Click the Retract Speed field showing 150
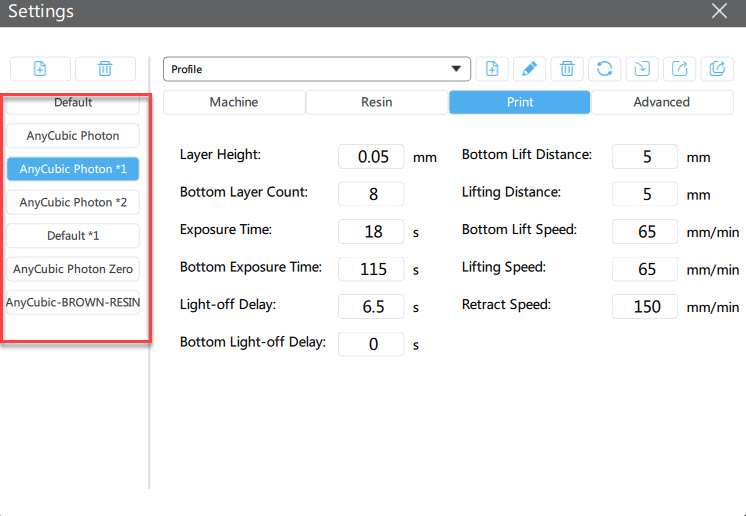The width and height of the screenshot is (746, 516). (645, 306)
